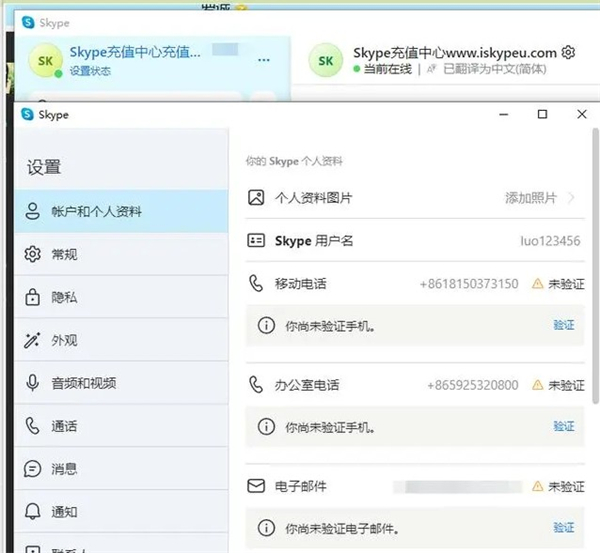The image size is (600, 553).
Task: Click the ID card icon beside Skype 用户名
Action: click(x=256, y=241)
